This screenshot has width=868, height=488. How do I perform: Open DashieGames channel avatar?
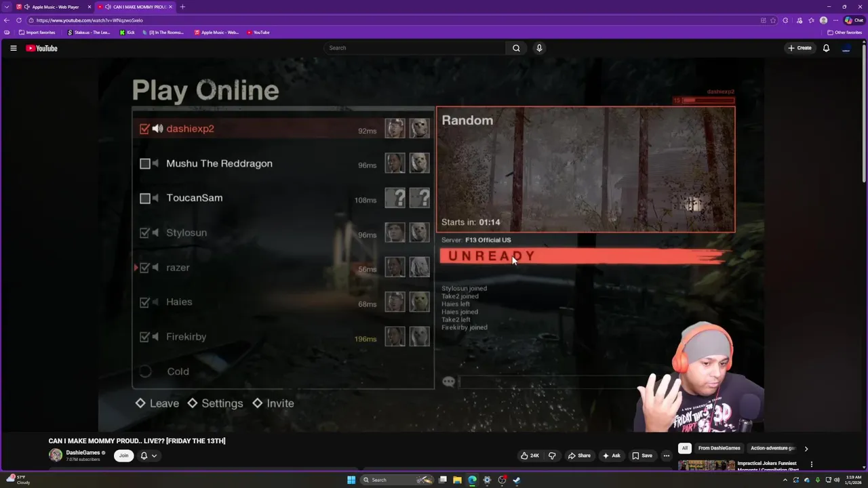[x=56, y=455]
